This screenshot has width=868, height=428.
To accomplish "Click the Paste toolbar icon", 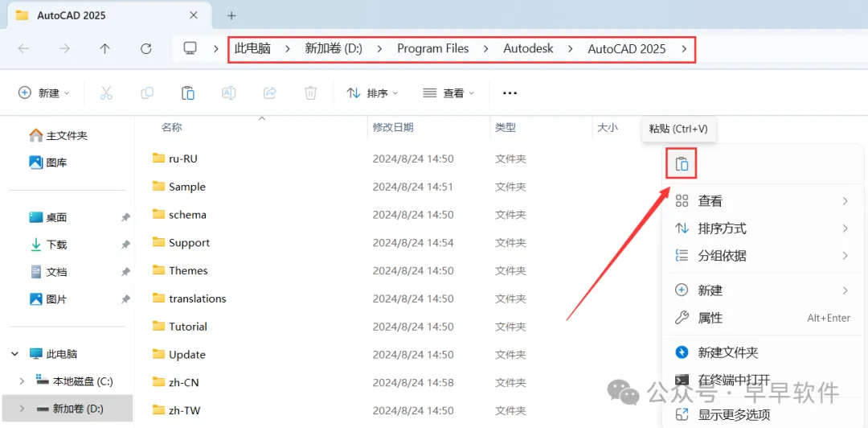I will coord(187,93).
